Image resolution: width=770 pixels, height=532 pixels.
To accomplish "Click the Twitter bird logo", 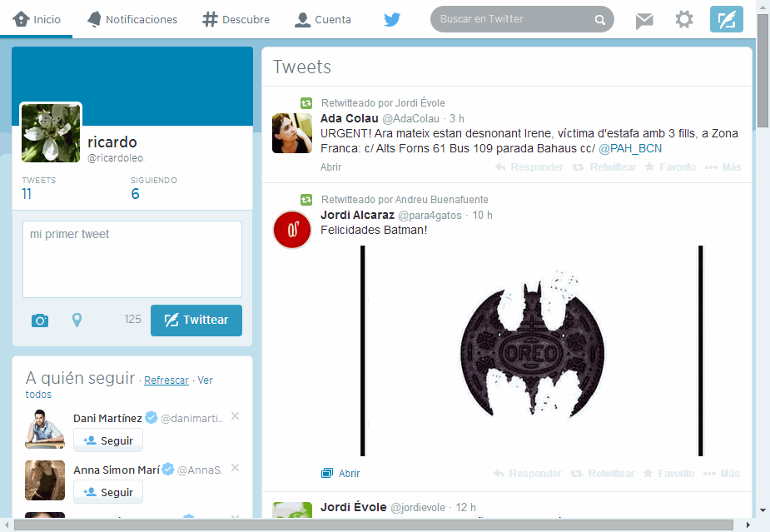I will [391, 18].
